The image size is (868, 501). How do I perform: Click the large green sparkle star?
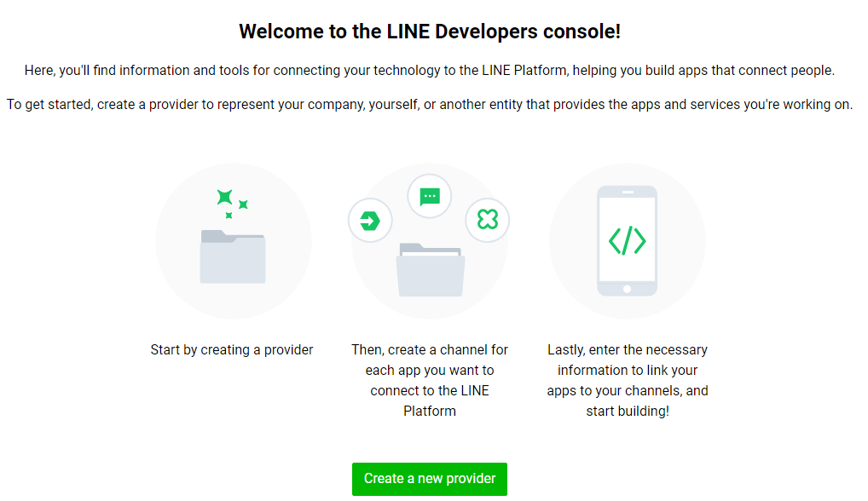pyautogui.click(x=225, y=197)
